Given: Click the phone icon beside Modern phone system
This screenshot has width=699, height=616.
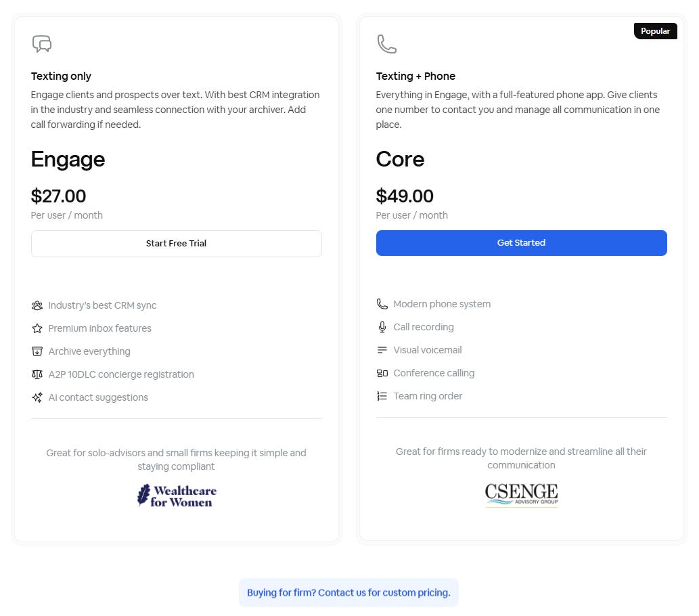Looking at the screenshot, I should [x=382, y=304].
